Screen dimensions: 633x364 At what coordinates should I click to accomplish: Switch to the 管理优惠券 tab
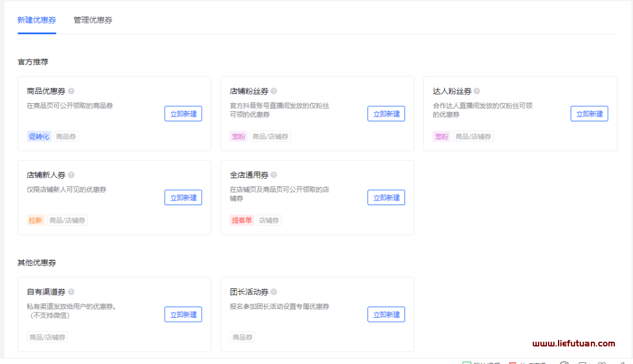coord(93,19)
